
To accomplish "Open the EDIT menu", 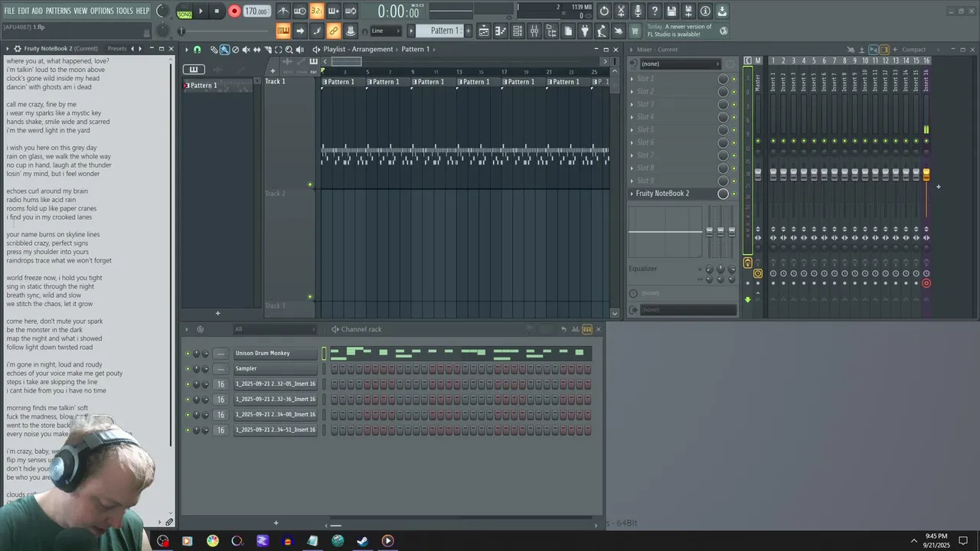I will pos(24,11).
